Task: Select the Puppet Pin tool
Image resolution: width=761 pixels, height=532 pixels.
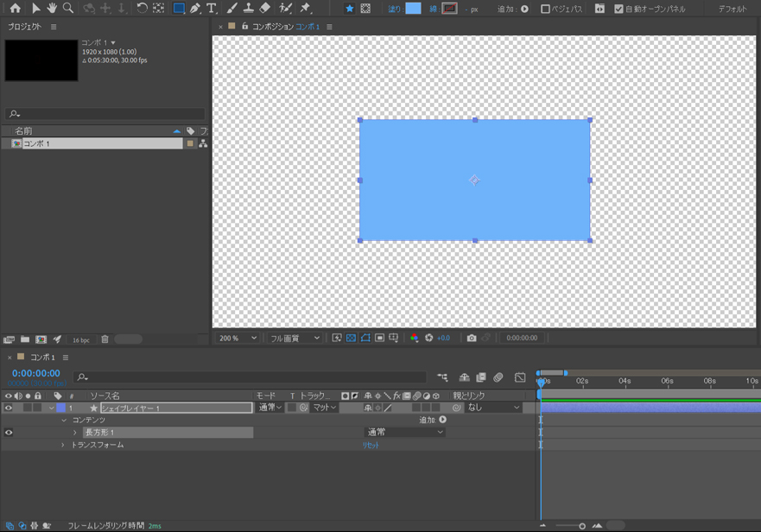Action: coord(306,9)
